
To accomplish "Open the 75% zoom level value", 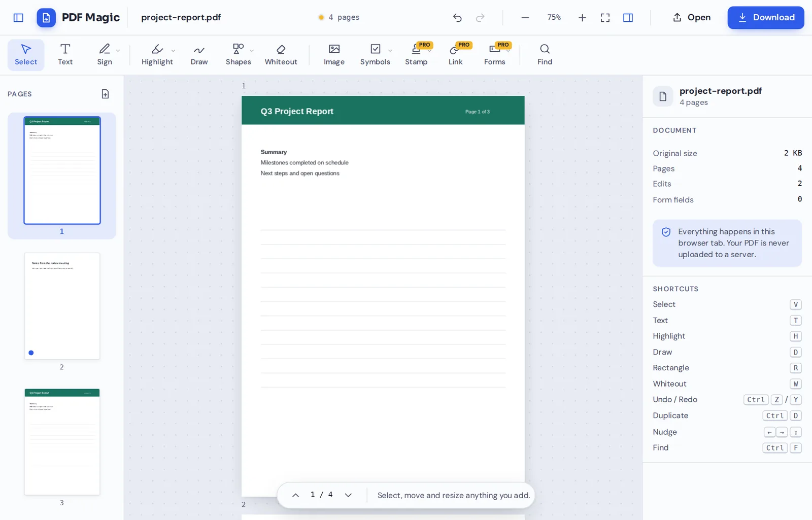I will tap(554, 17).
